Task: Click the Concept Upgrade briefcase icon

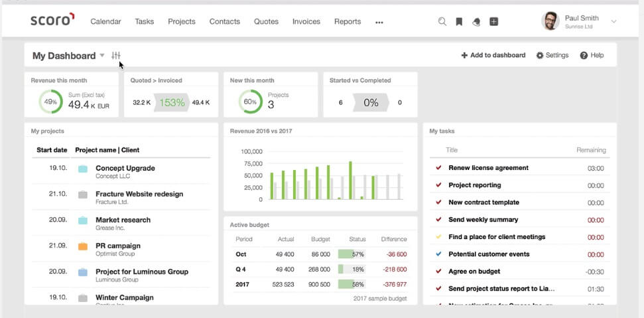Action: coord(82,169)
